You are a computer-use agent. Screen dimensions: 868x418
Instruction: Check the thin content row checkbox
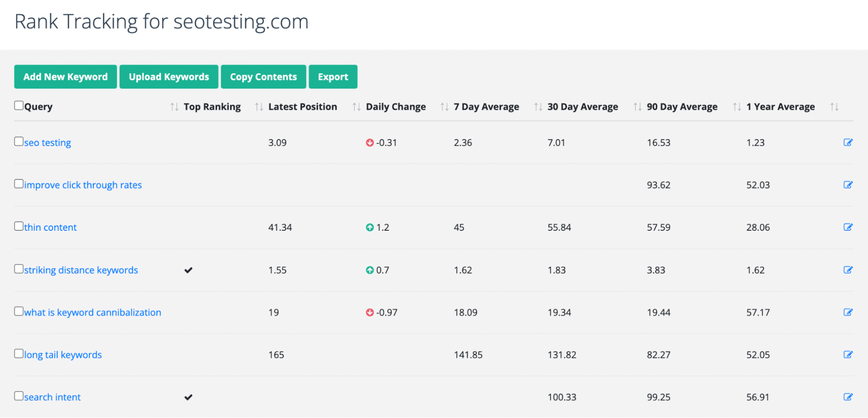(x=19, y=226)
